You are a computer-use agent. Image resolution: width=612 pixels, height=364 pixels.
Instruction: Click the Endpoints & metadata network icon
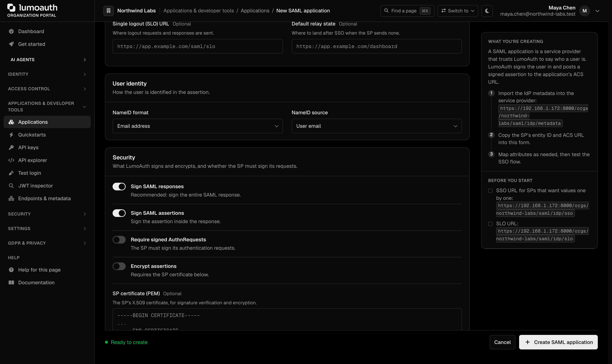pos(11,198)
